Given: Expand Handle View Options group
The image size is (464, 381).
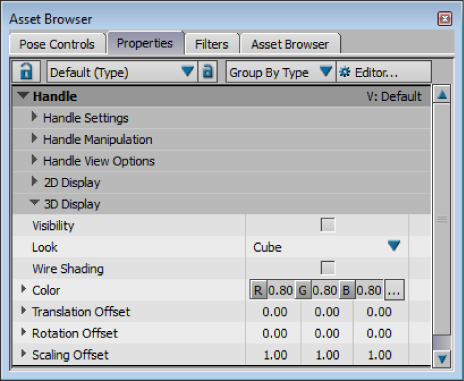Looking at the screenshot, I should coord(34,160).
